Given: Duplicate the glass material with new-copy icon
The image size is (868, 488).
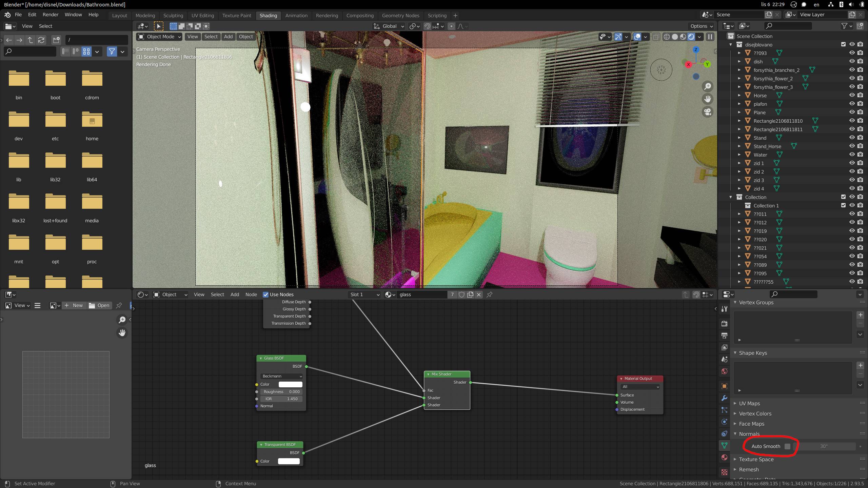Looking at the screenshot, I should (470, 294).
